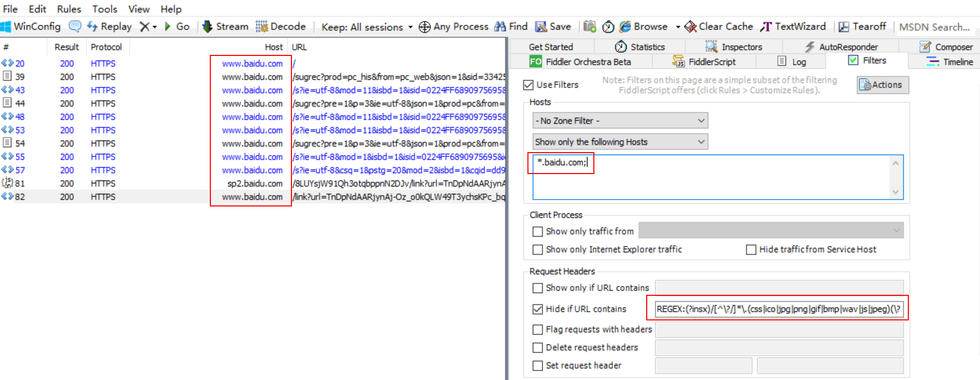The height and width of the screenshot is (380, 980).
Task: Switch to the Composer tab
Action: pyautogui.click(x=946, y=47)
